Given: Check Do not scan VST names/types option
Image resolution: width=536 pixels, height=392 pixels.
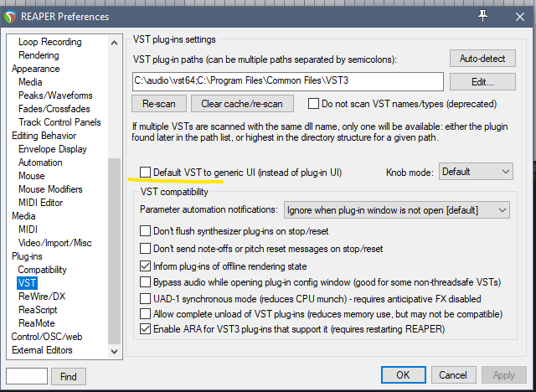Looking at the screenshot, I should [314, 104].
